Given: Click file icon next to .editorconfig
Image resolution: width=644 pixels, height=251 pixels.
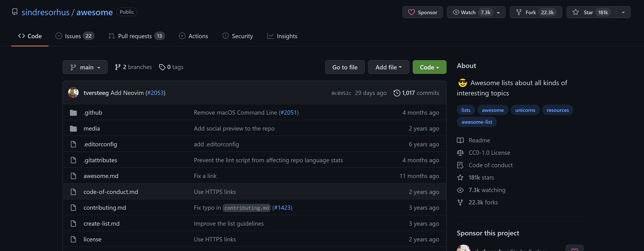Looking at the screenshot, I should (73, 144).
